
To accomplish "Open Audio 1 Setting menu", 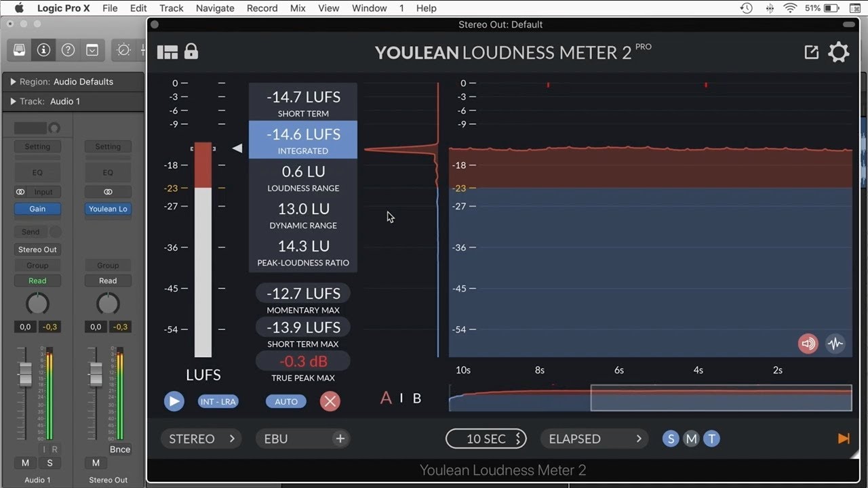I will (37, 146).
